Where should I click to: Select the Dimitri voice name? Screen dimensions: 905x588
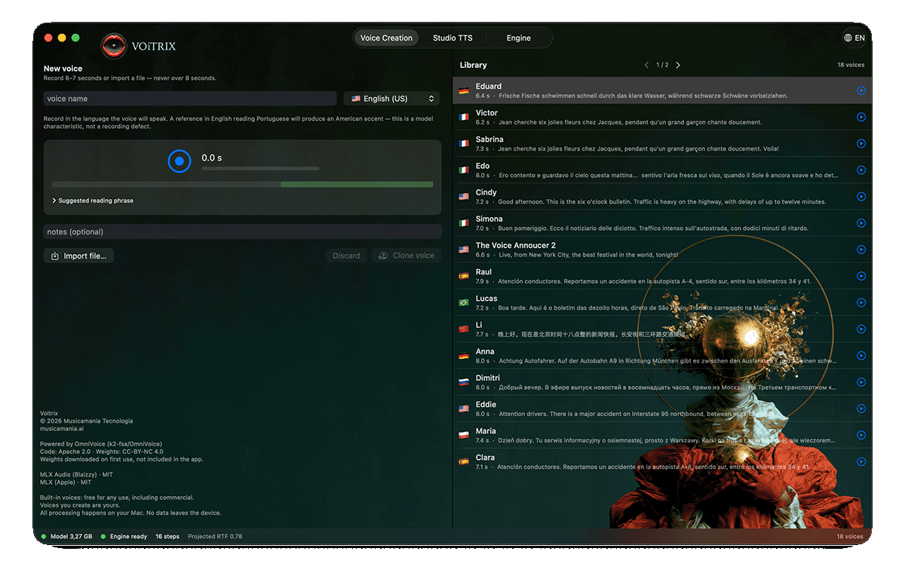click(x=488, y=378)
